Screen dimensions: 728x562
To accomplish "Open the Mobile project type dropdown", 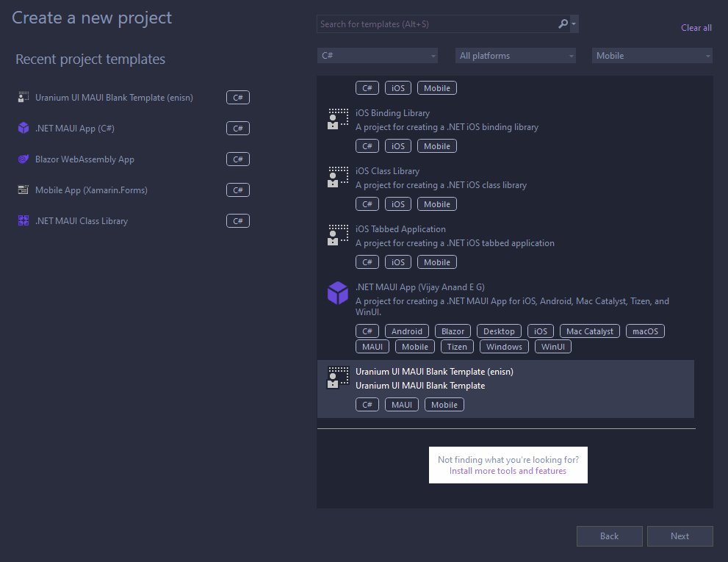I will 652,55.
